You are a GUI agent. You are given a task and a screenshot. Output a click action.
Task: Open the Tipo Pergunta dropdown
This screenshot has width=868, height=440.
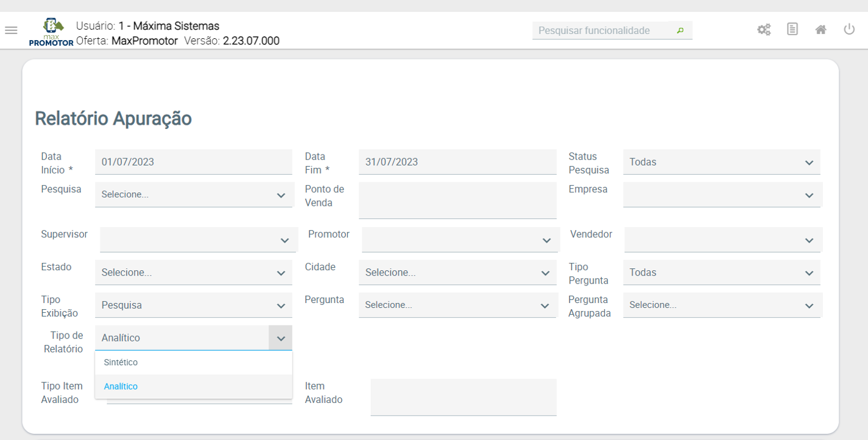click(722, 273)
